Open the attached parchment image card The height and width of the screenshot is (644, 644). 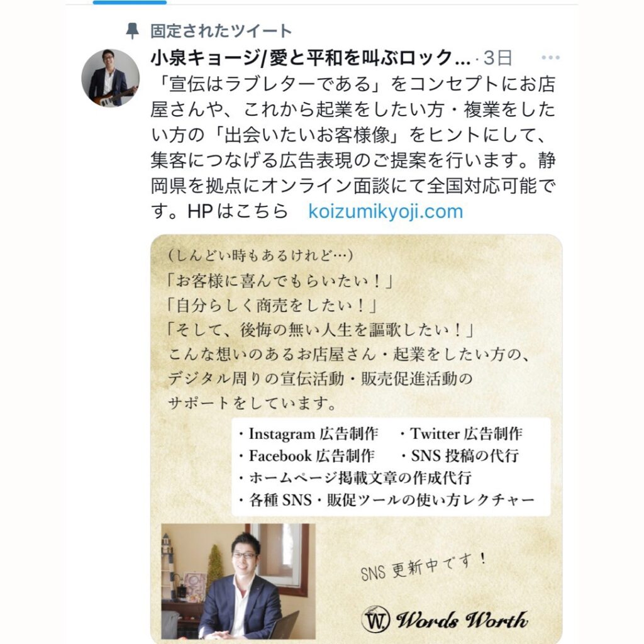(356, 438)
